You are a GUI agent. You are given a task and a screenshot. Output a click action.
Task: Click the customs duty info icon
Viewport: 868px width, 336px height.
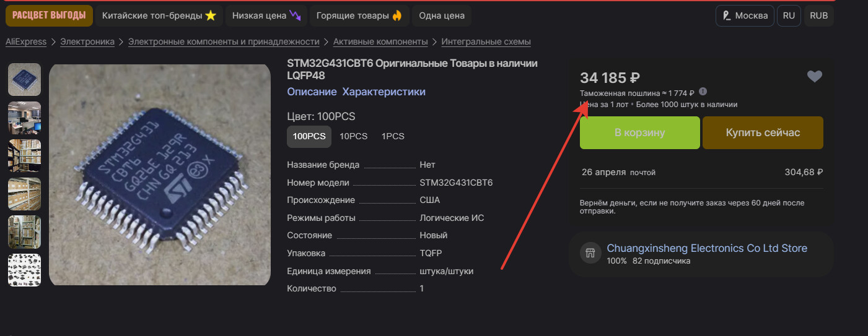703,92
